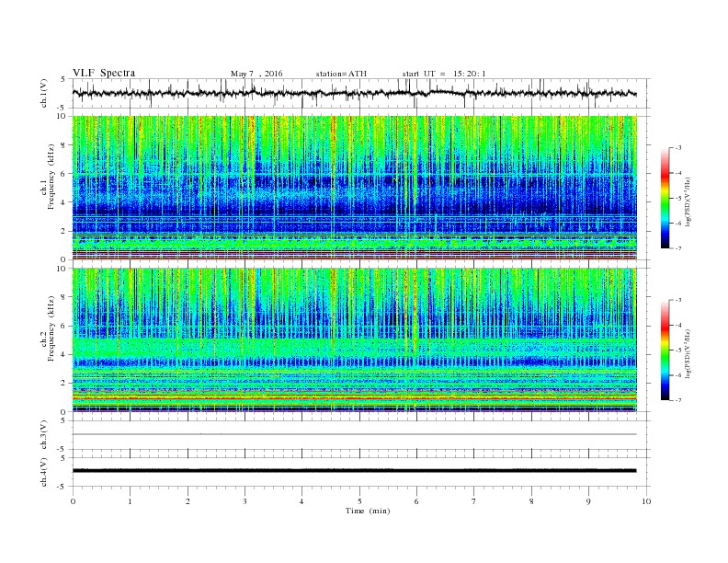Click the time axis tick label '7'
This screenshot has width=728, height=563.
pos(474,501)
